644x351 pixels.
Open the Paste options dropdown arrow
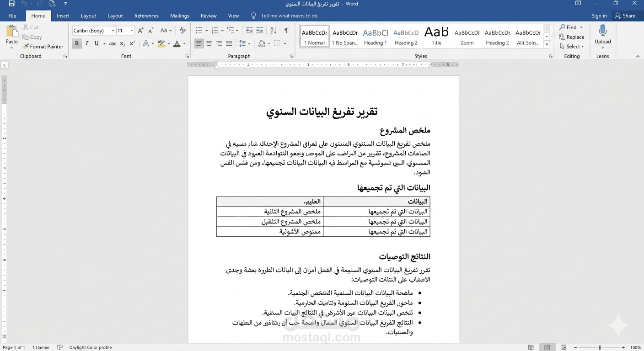pyautogui.click(x=12, y=47)
